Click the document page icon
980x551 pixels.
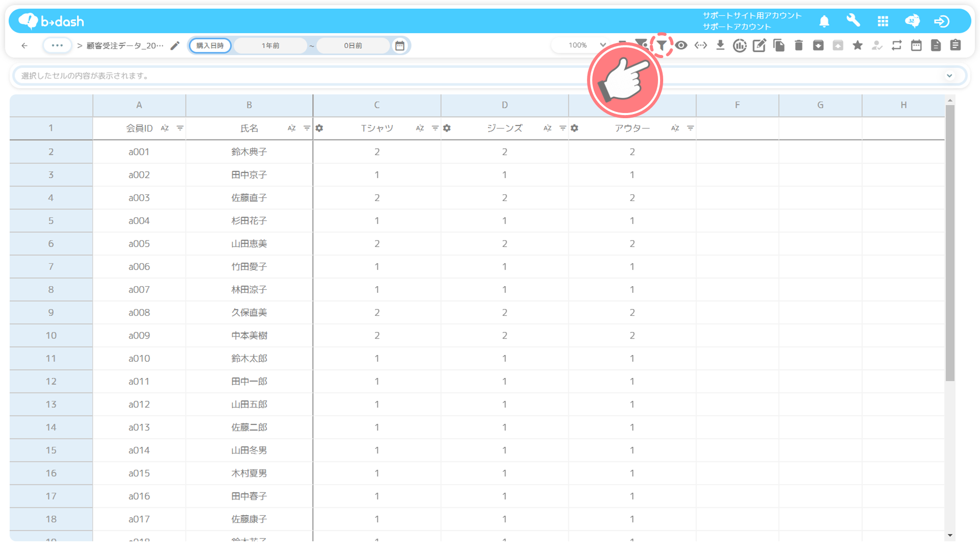pos(936,46)
